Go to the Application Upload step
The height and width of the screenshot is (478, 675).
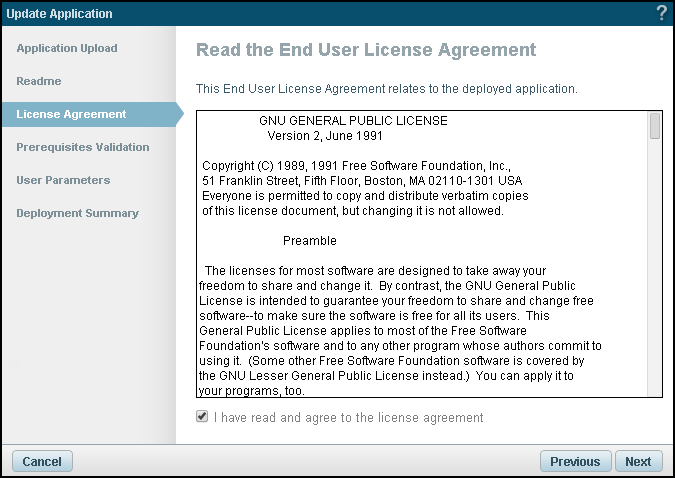click(67, 48)
